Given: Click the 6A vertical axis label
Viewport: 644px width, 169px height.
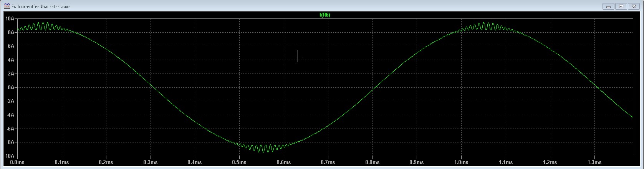Looking at the screenshot, I should click(x=11, y=46).
